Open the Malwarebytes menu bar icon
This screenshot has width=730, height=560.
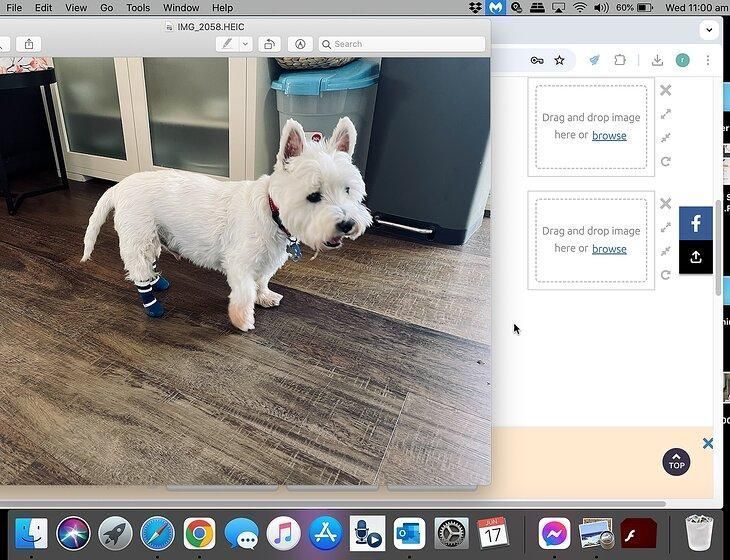[x=495, y=7]
